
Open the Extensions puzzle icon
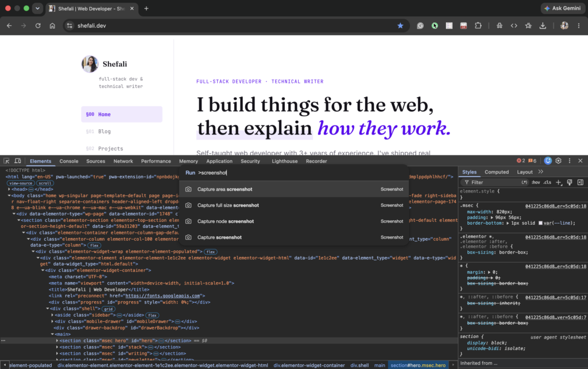478,25
